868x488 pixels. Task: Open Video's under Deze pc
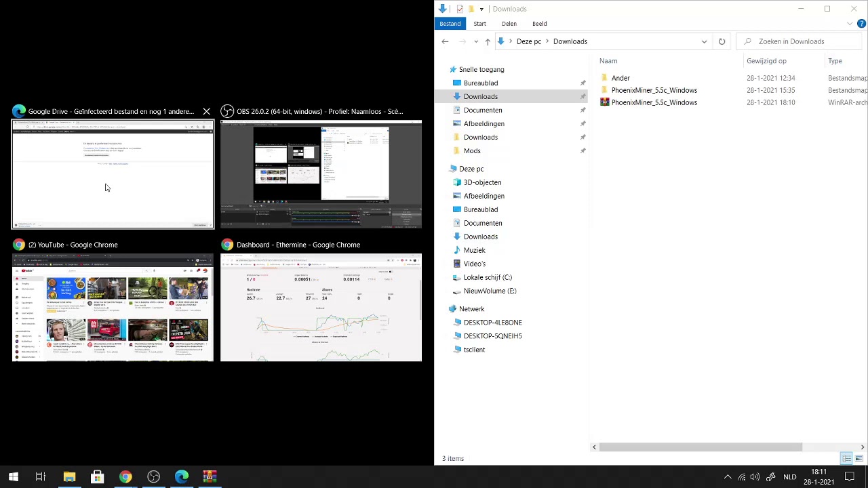[474, 264]
